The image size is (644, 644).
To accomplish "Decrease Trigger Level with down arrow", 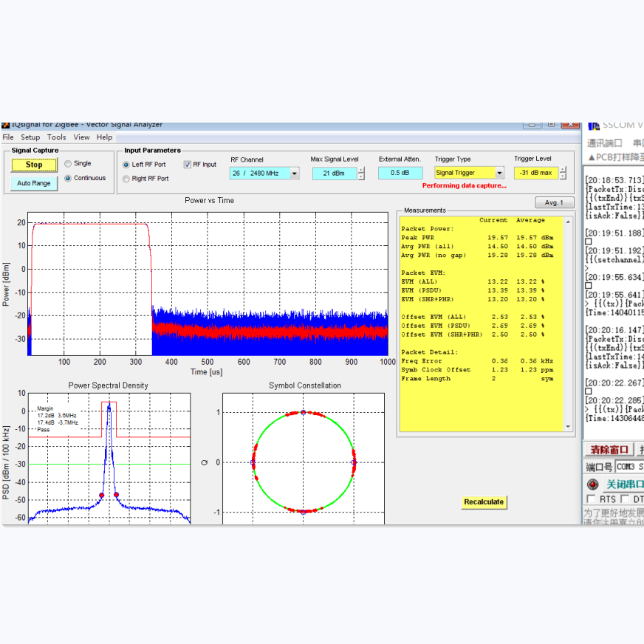I will (563, 177).
